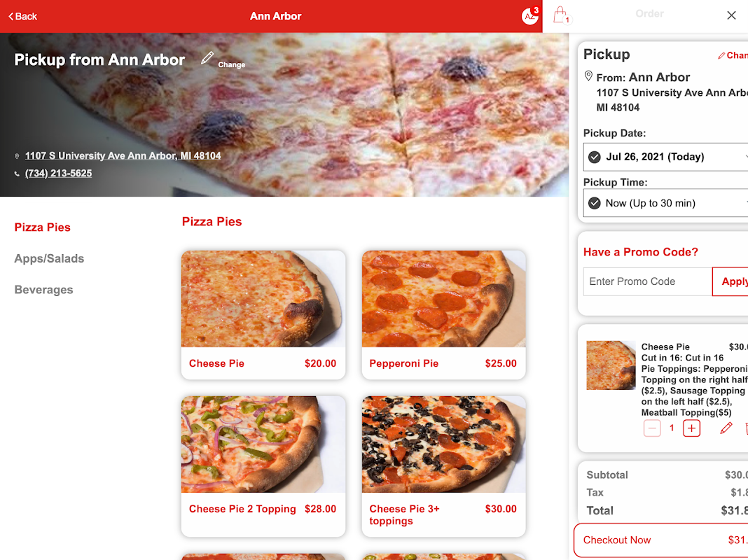Open the Pickup Time dropdown

click(665, 203)
